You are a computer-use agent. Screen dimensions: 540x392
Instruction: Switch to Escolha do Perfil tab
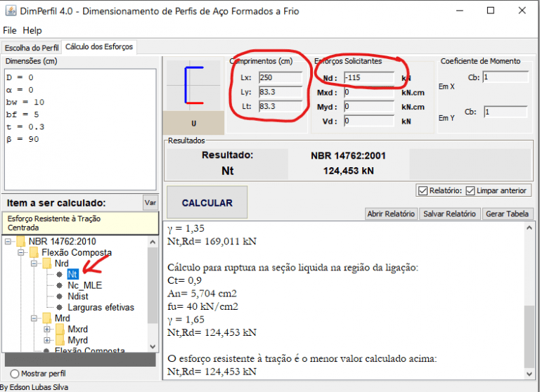[32, 48]
